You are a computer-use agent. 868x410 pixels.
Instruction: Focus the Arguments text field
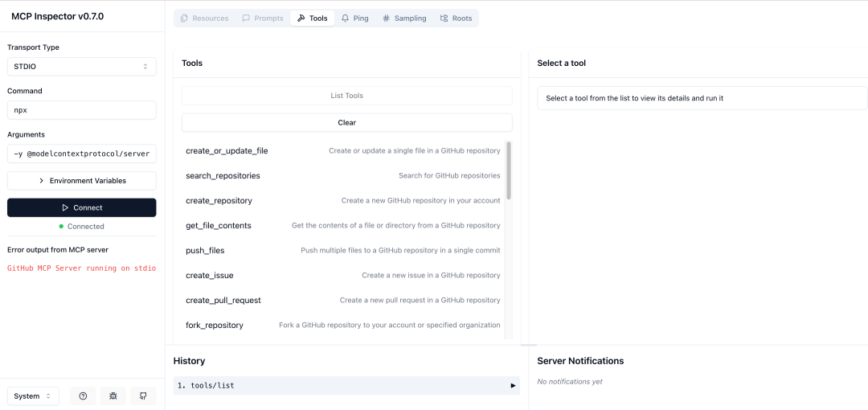point(81,154)
